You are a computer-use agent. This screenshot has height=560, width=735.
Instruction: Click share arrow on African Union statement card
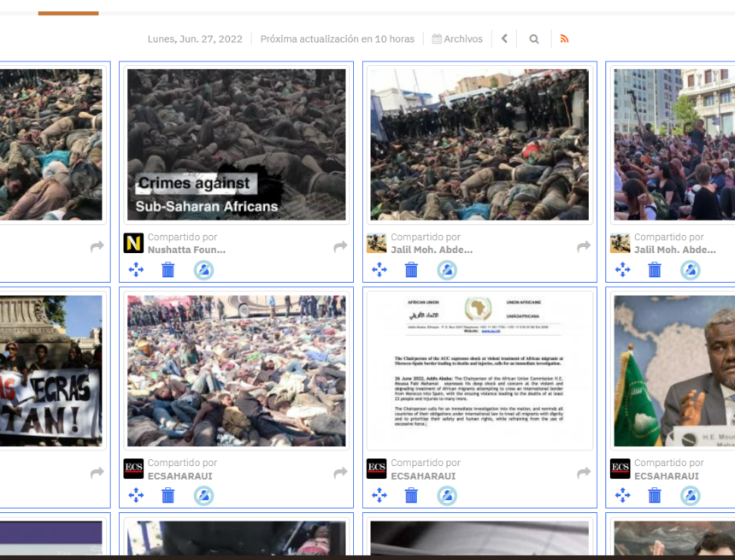point(584,472)
